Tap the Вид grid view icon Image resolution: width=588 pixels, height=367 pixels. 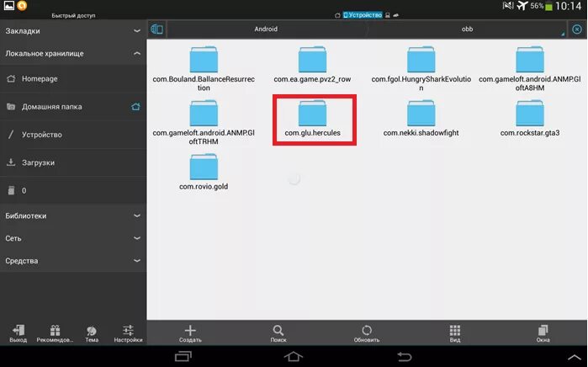pos(454,332)
